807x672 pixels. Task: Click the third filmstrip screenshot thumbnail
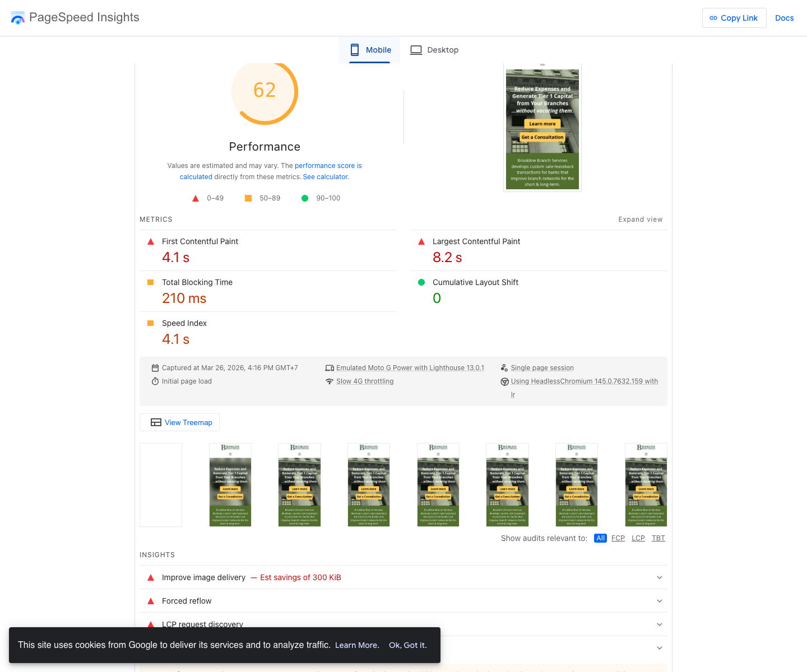pyautogui.click(x=299, y=484)
